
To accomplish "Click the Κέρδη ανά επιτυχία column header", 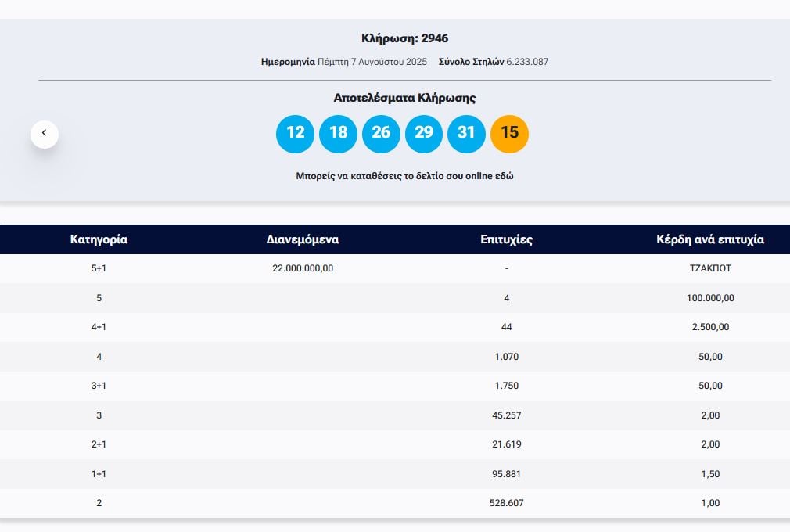I will (710, 239).
